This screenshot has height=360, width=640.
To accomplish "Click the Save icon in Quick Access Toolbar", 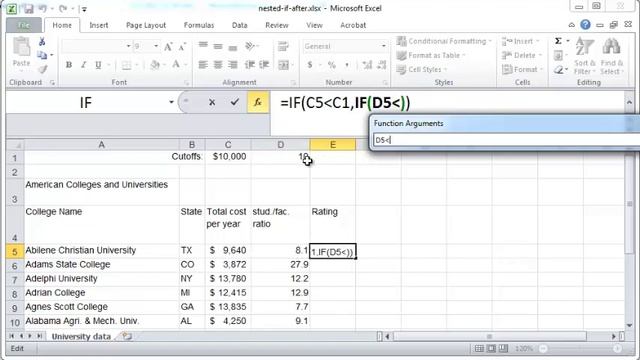I will (x=28, y=8).
